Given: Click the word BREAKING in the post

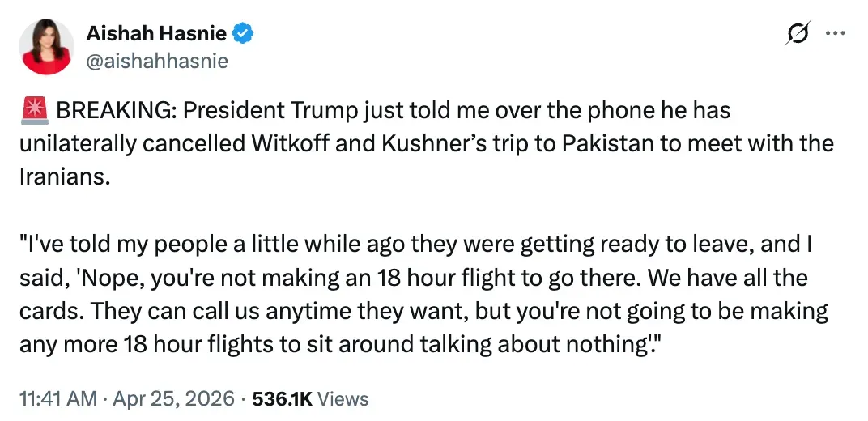Looking at the screenshot, I should (x=112, y=110).
